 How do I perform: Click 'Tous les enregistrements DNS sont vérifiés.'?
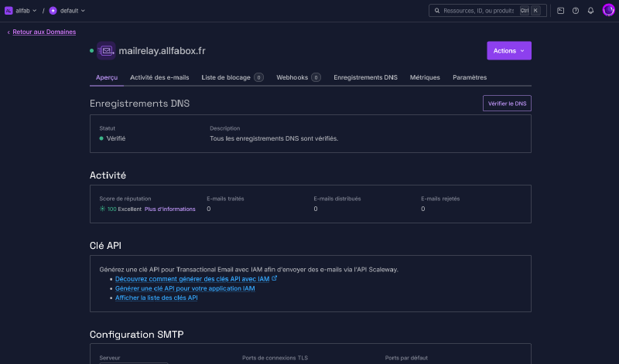pyautogui.click(x=274, y=138)
